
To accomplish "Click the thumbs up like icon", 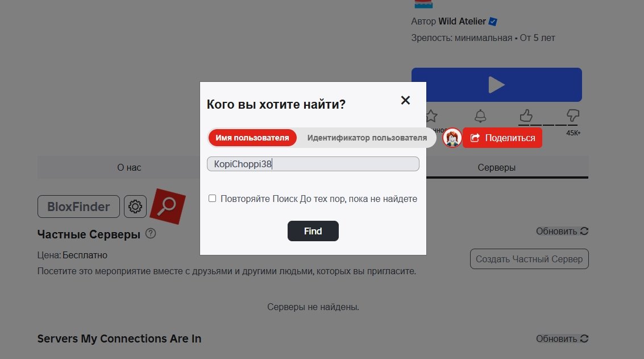I will [526, 116].
